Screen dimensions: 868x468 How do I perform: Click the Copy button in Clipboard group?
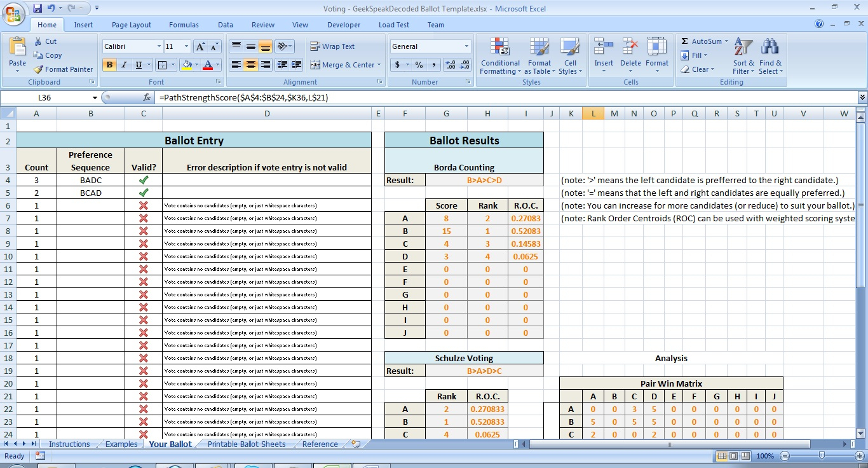coord(48,55)
